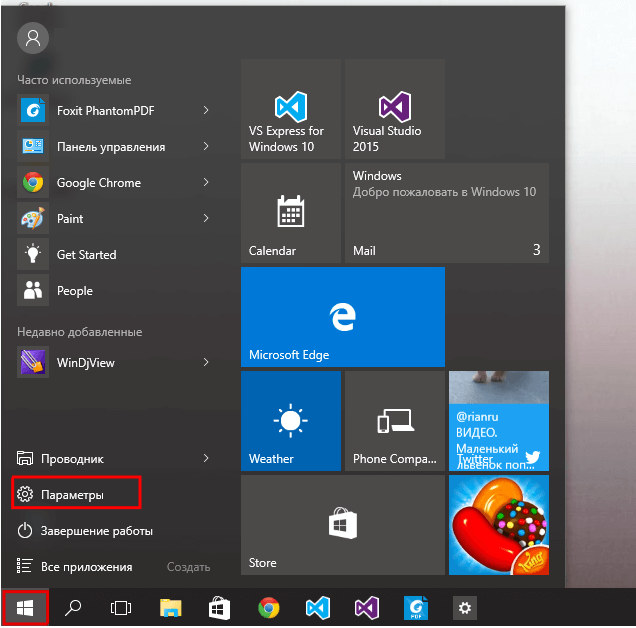Launch the Store tile
636x628 pixels.
tap(343, 525)
